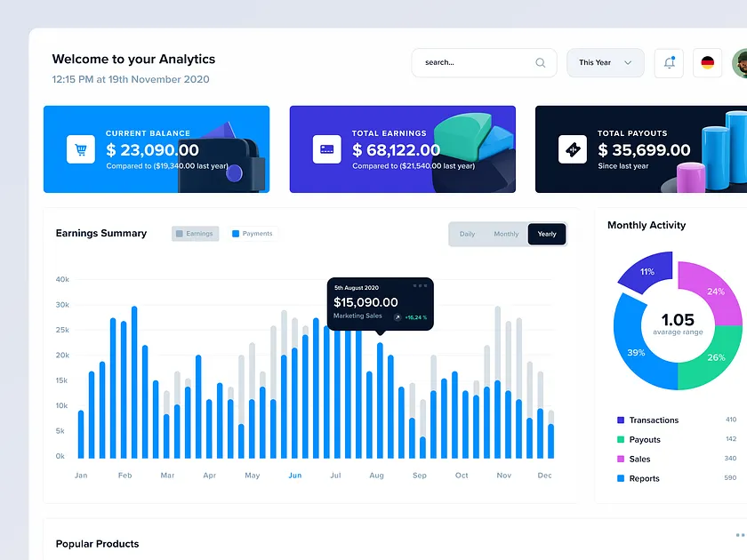747x560 pixels.
Task: Click the growth arrow icon inside the chart tooltip
Action: click(397, 317)
